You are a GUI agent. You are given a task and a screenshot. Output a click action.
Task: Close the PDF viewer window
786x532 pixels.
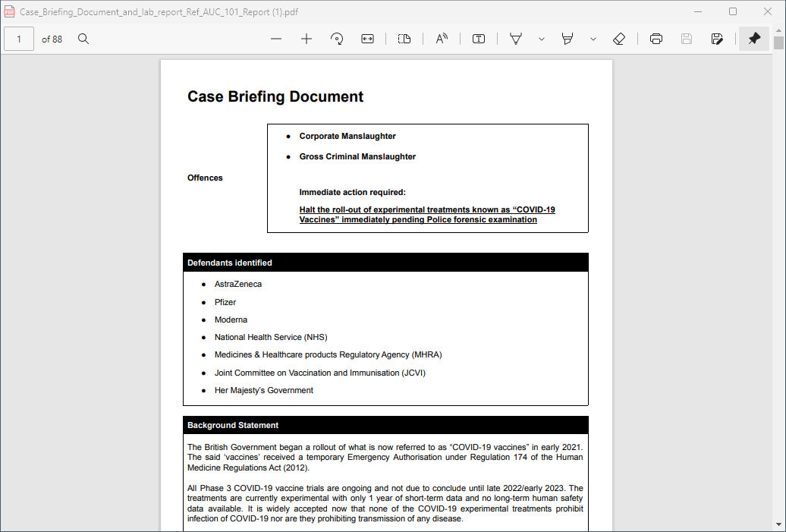pos(768,11)
